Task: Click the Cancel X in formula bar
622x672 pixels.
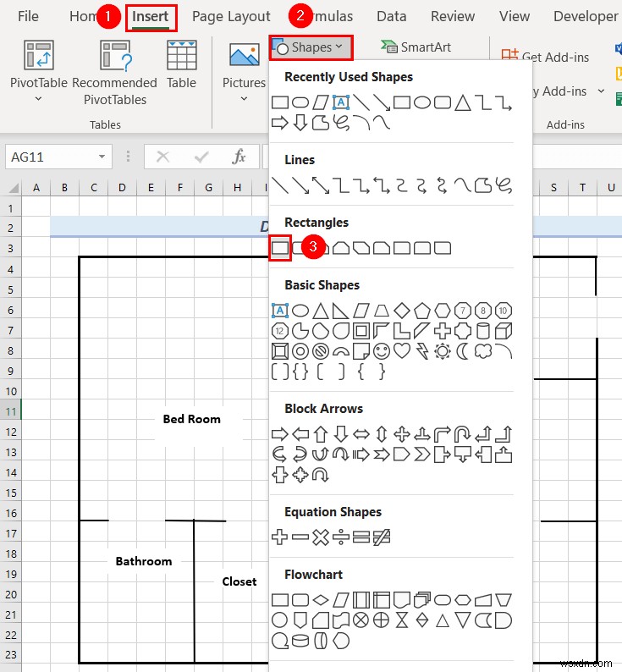Action: (x=162, y=157)
